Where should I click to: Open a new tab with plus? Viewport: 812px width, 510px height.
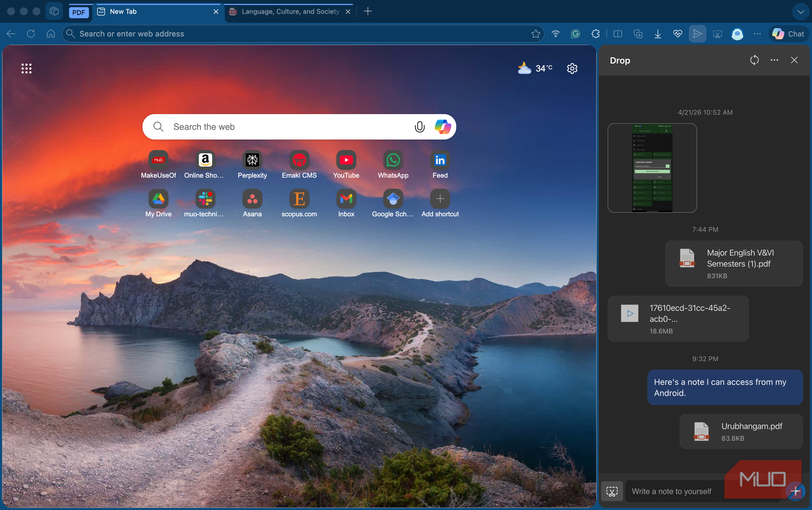(x=368, y=12)
